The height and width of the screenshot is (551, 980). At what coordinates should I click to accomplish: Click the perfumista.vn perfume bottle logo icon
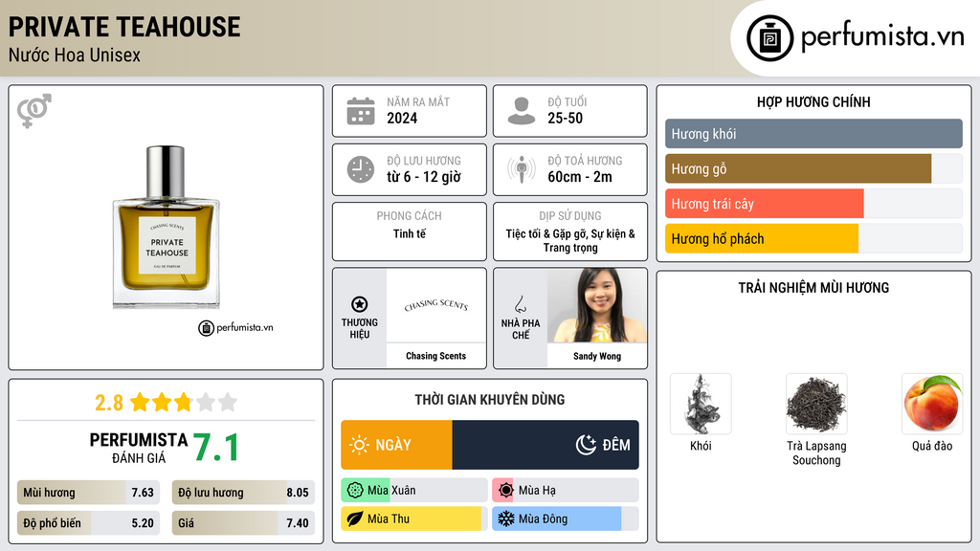769,38
